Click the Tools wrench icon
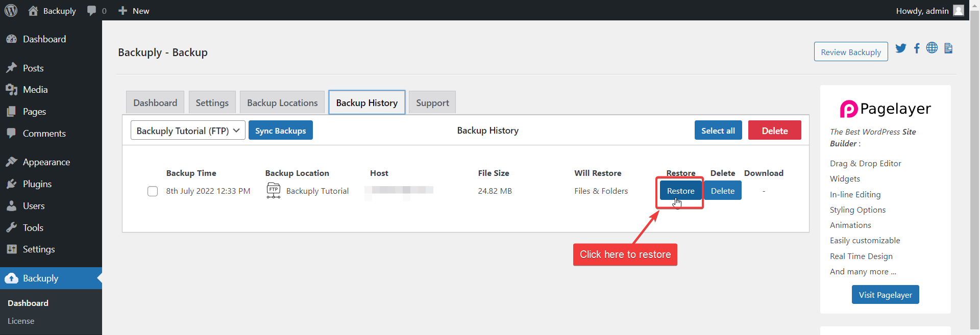980x335 pixels. click(x=11, y=228)
